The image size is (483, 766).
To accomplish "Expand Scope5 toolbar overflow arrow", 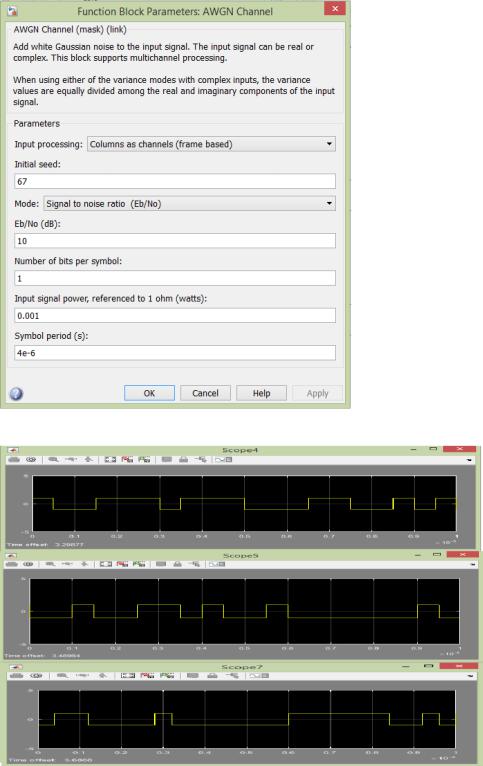I will pyautogui.click(x=472, y=565).
